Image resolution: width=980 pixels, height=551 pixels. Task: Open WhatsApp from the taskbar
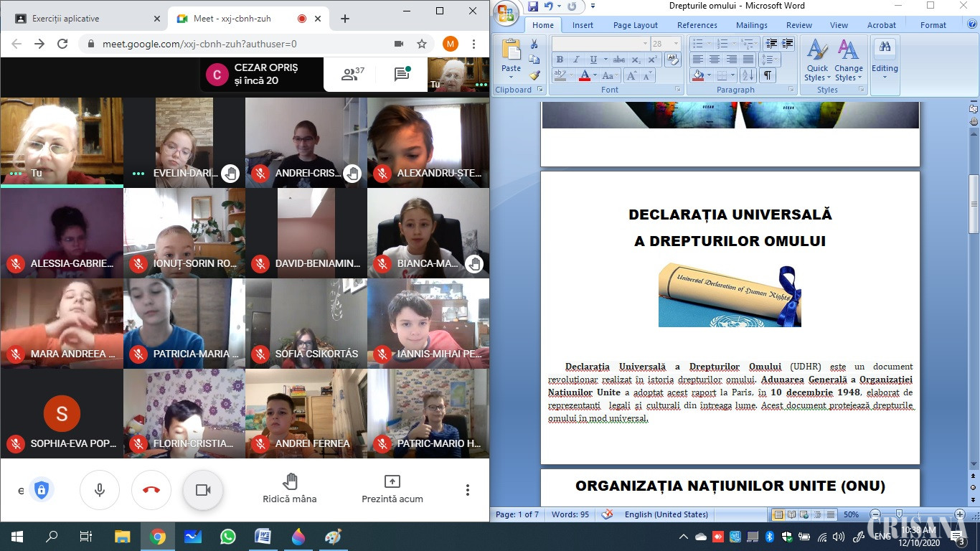pyautogui.click(x=228, y=537)
